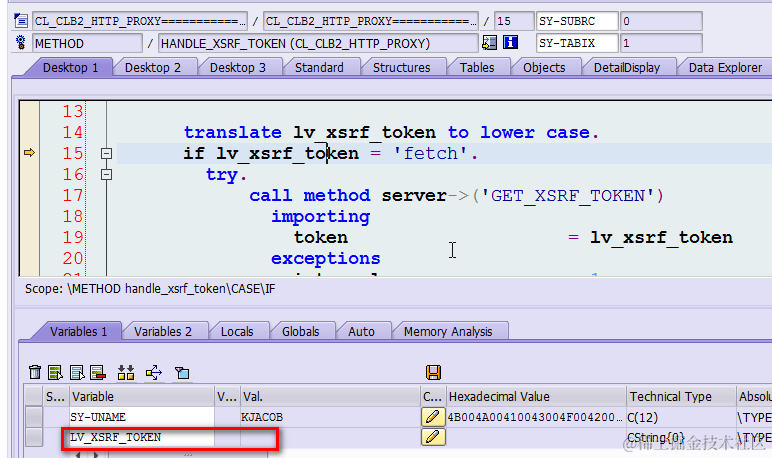
Task: Click the 'exceptions' keyword on line 20
Action: click(x=325, y=259)
